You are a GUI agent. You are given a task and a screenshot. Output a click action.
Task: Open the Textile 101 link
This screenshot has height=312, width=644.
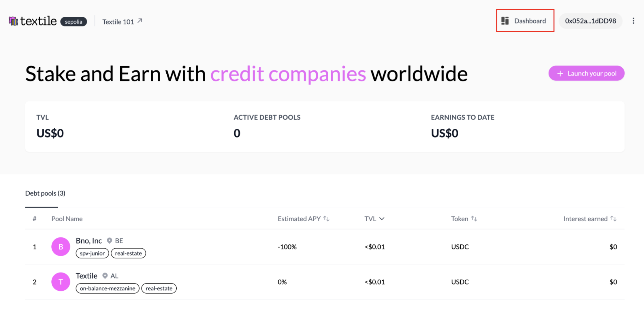[118, 22]
